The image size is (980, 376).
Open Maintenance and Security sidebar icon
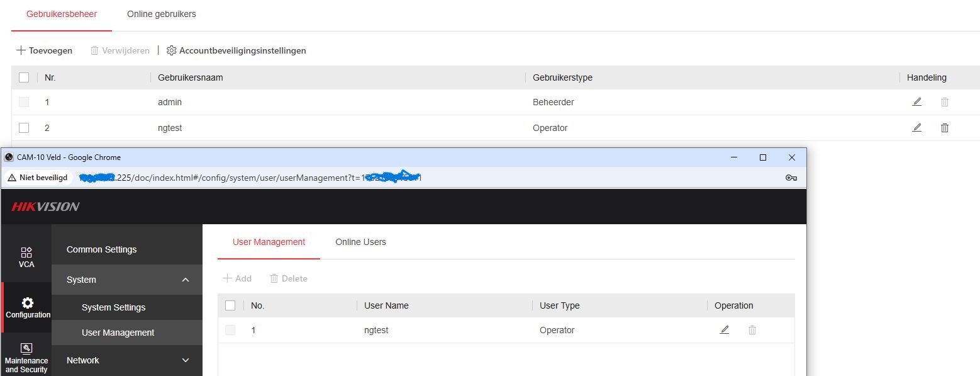coord(26,357)
